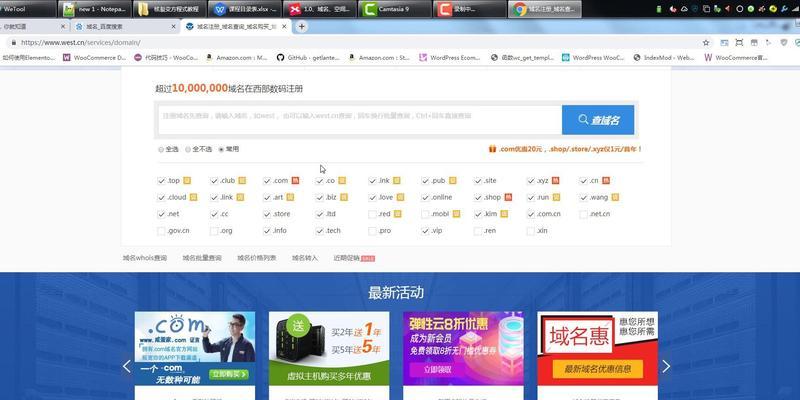Select the 全选 radio button

coord(161,149)
